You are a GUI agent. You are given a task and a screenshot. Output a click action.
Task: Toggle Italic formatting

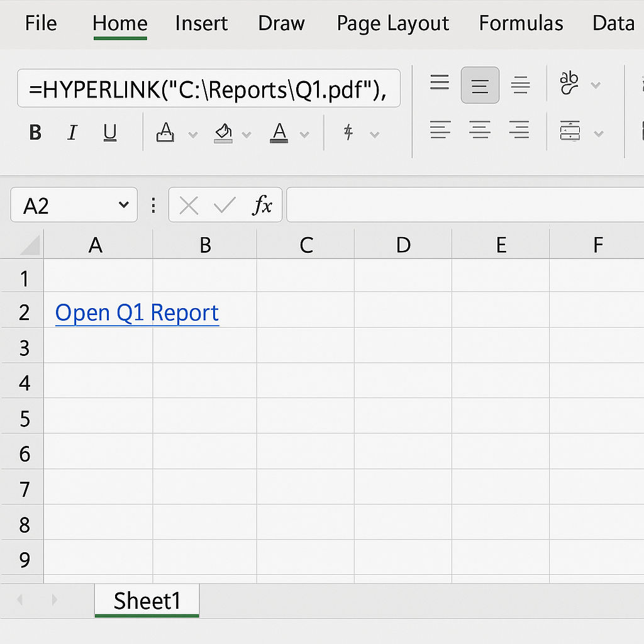(x=72, y=133)
